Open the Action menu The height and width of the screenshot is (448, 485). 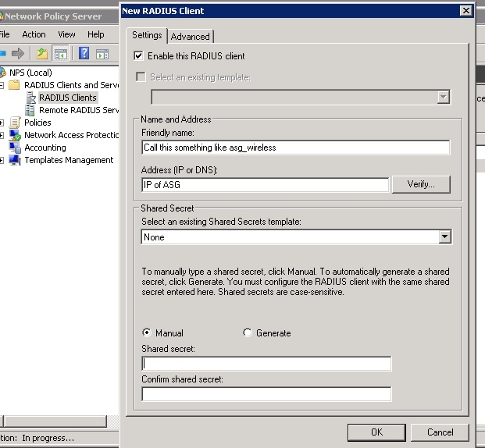(34, 34)
